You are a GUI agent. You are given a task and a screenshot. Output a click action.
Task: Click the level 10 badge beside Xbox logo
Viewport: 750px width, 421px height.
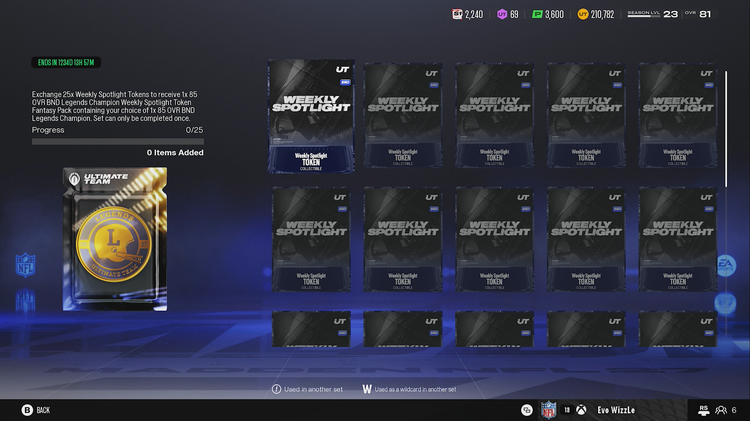[567, 410]
